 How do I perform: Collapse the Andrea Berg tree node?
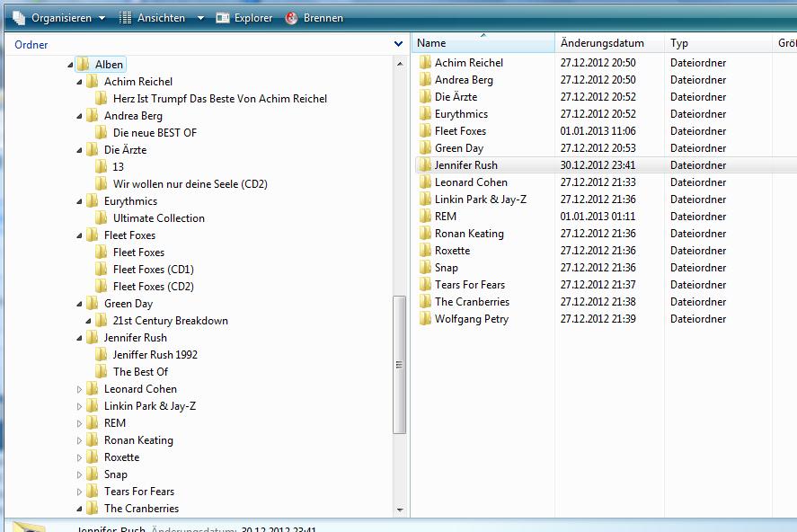click(x=79, y=116)
